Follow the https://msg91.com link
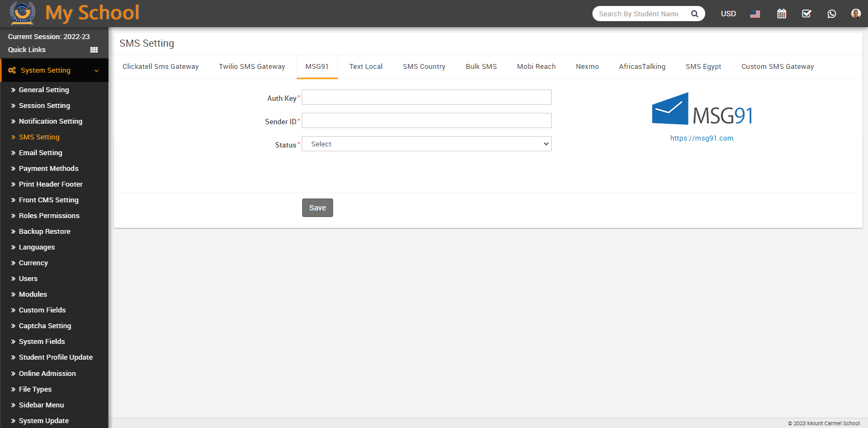Image resolution: width=868 pixels, height=428 pixels. pyautogui.click(x=701, y=138)
